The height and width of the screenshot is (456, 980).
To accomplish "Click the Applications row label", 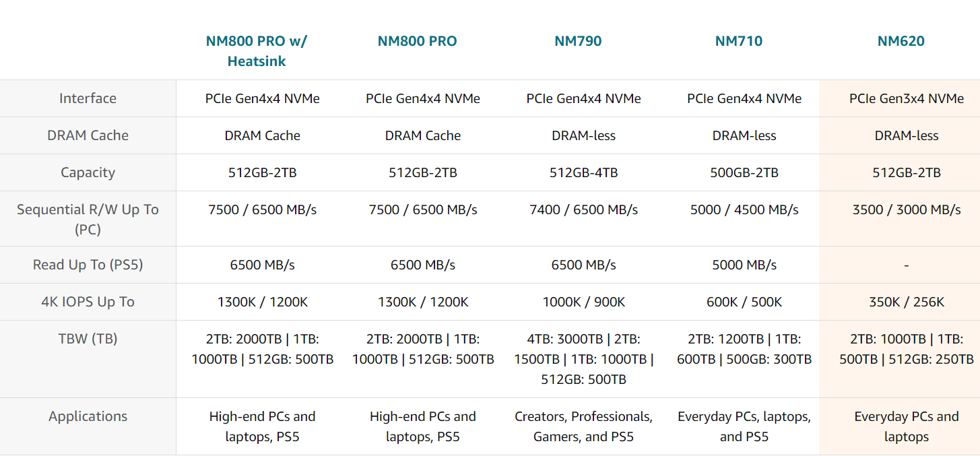I will click(88, 416).
